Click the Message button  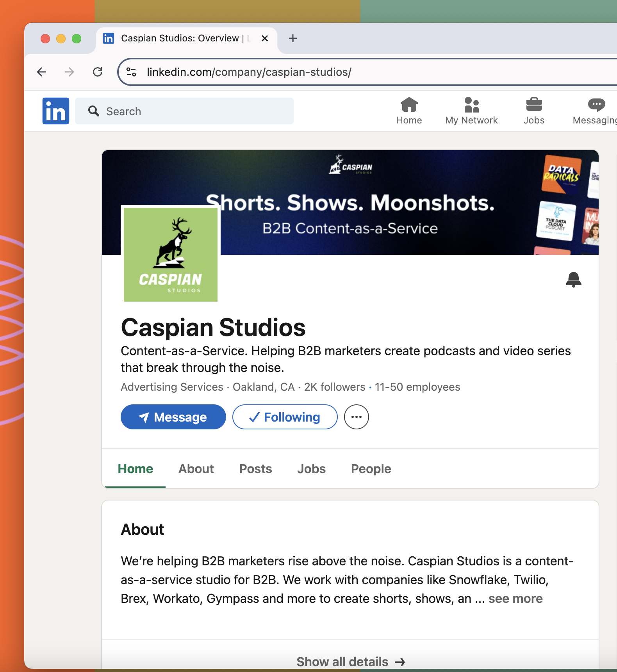(173, 417)
